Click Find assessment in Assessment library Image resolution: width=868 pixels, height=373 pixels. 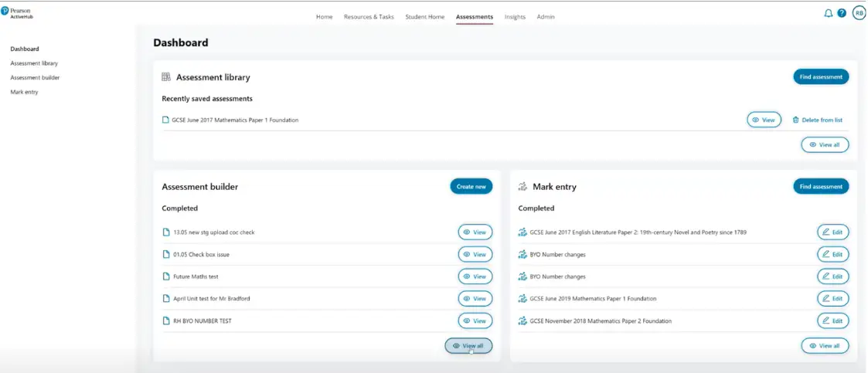tap(821, 76)
